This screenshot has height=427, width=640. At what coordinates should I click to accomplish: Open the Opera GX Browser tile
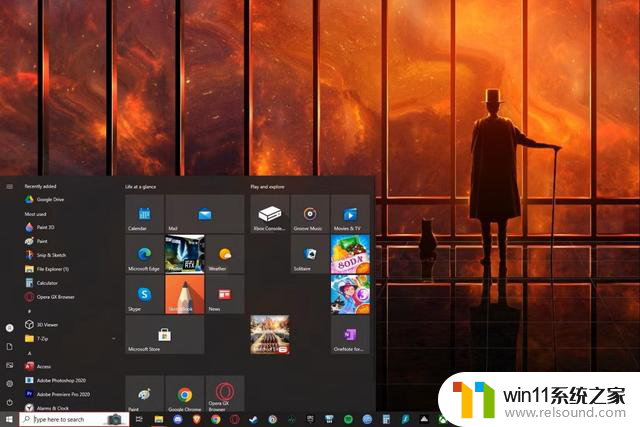(225, 394)
